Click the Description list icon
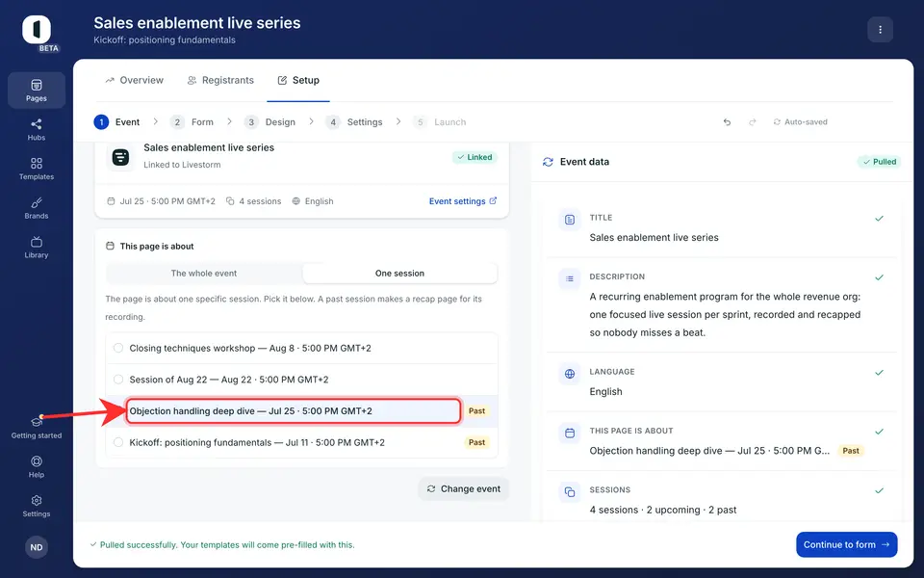Screen dimensions: 924x578 click(570, 278)
